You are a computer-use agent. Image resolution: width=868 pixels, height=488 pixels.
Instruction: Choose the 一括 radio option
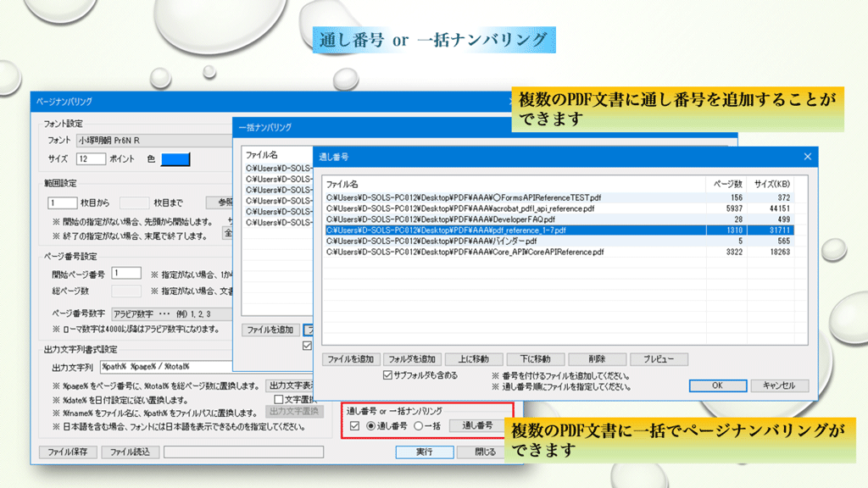point(418,425)
